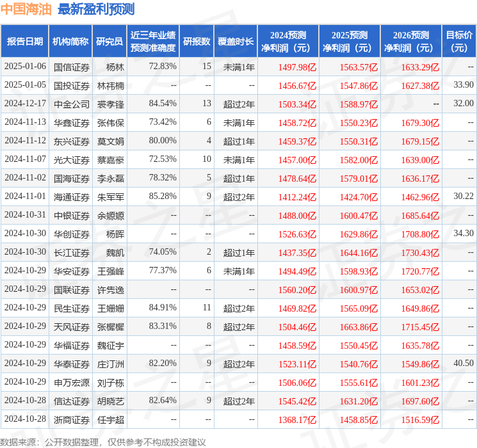
Task: Click researcher name 杨林
Action: pyautogui.click(x=115, y=67)
